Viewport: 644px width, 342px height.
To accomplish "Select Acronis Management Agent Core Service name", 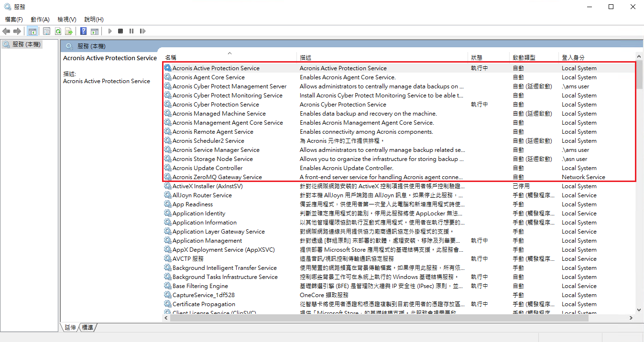I will (228, 123).
